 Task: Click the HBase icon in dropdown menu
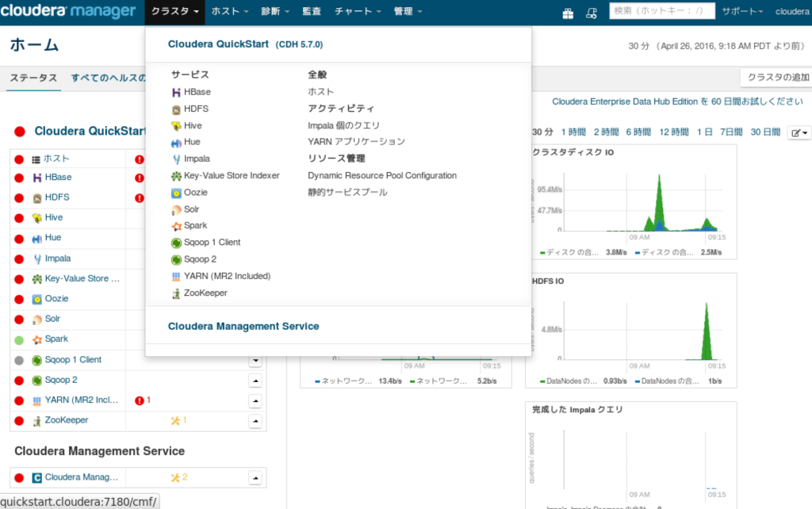[x=176, y=92]
